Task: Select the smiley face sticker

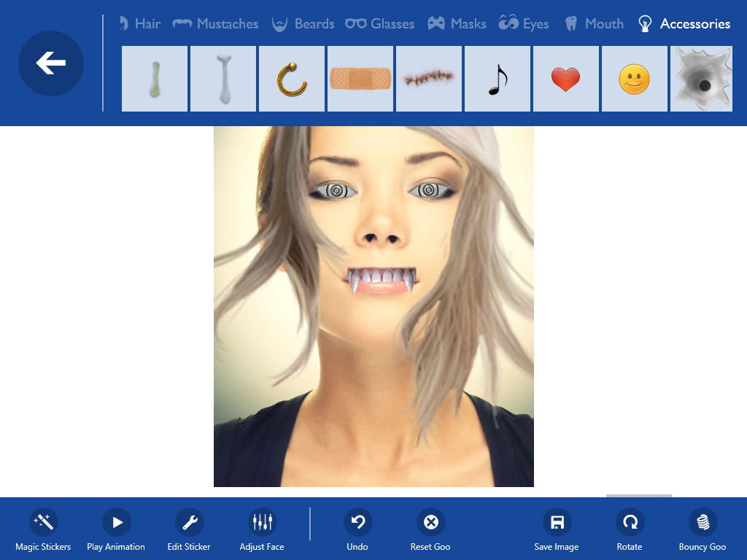Action: coord(634,79)
